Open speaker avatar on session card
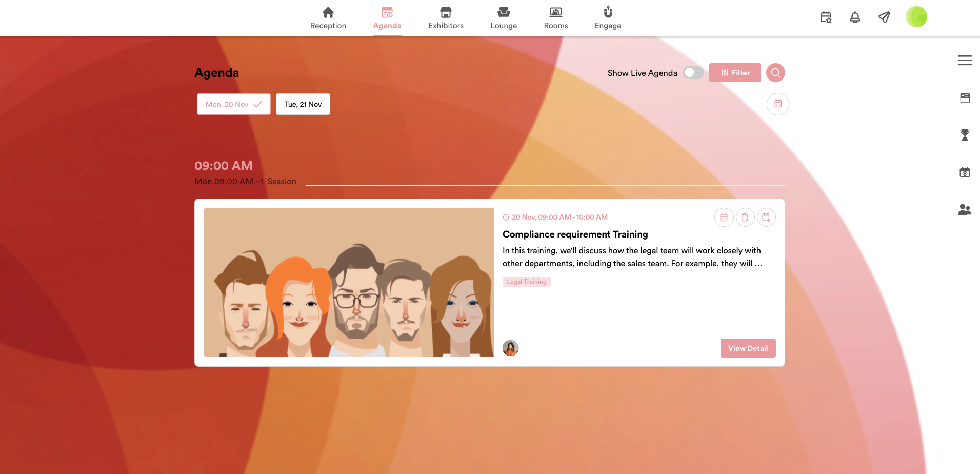 pos(510,348)
